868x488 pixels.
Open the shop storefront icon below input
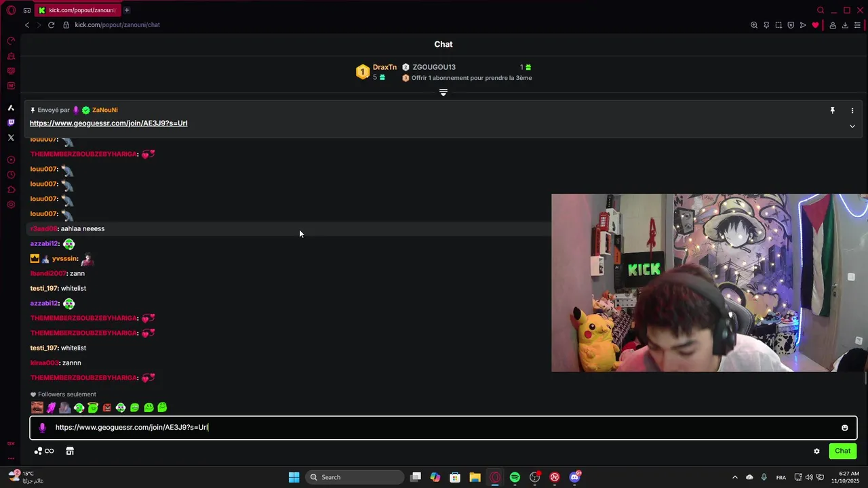pyautogui.click(x=70, y=451)
